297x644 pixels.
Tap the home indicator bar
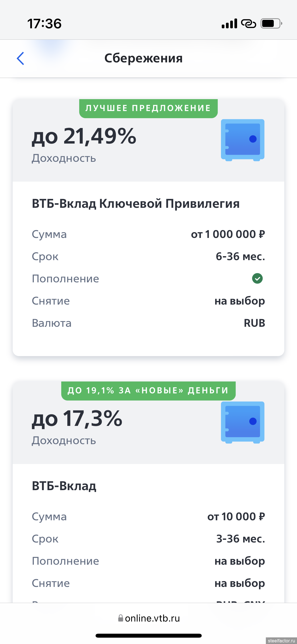[148, 636]
